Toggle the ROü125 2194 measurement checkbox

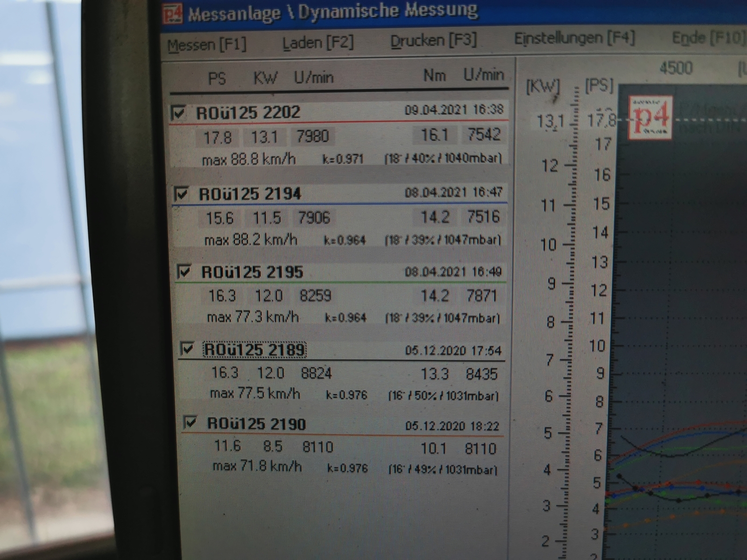(181, 193)
